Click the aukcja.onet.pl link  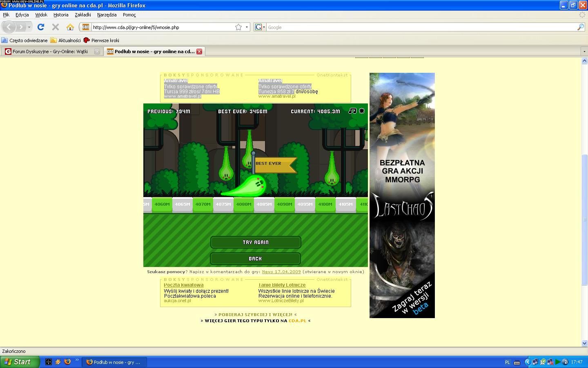[x=178, y=301]
